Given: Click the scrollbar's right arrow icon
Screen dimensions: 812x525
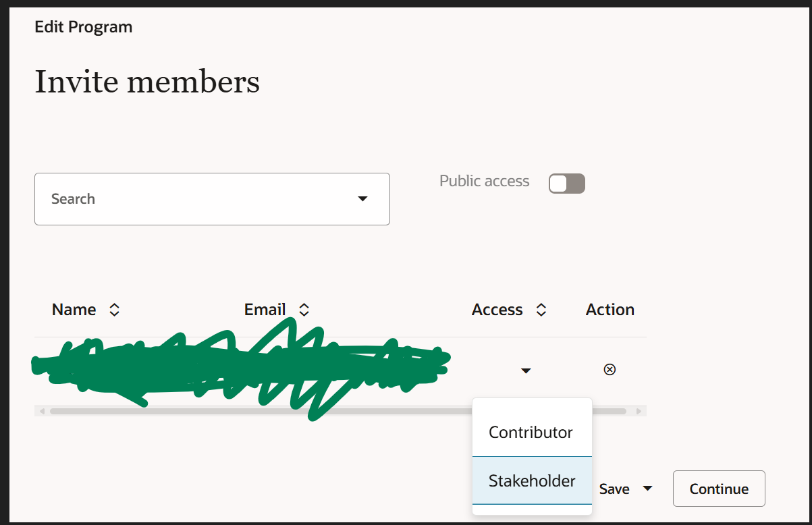Looking at the screenshot, I should (x=639, y=410).
